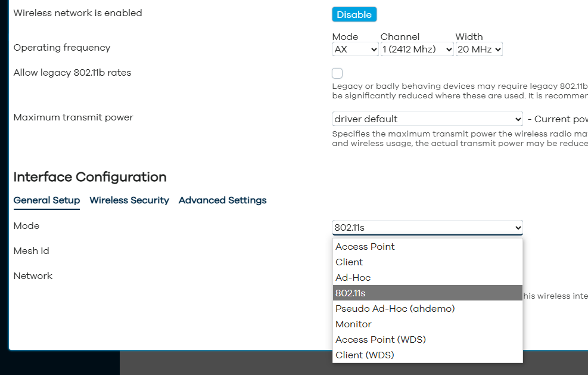Switch to the General Setup tab
588x375 pixels.
pyautogui.click(x=46, y=200)
